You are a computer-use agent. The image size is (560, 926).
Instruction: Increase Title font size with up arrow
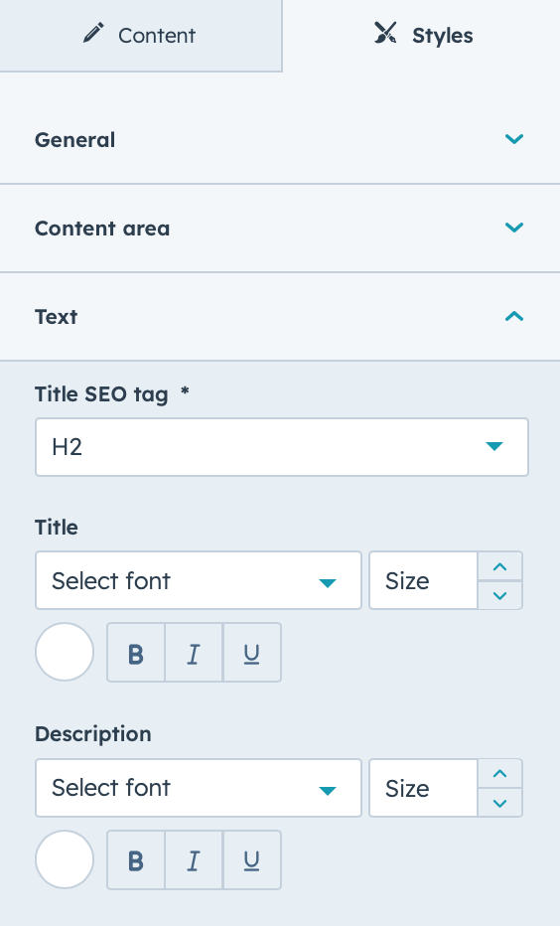(x=499, y=567)
